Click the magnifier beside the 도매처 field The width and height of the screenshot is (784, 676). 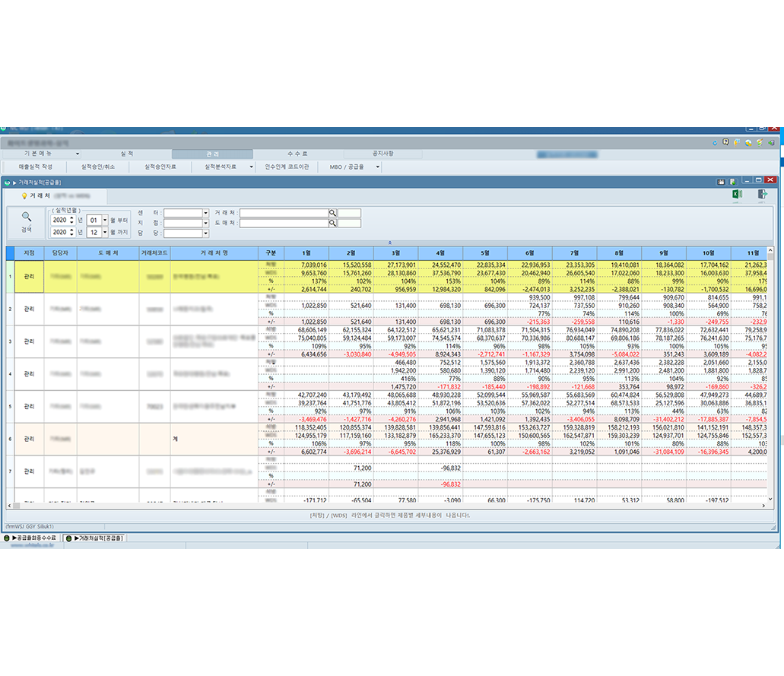point(332,224)
